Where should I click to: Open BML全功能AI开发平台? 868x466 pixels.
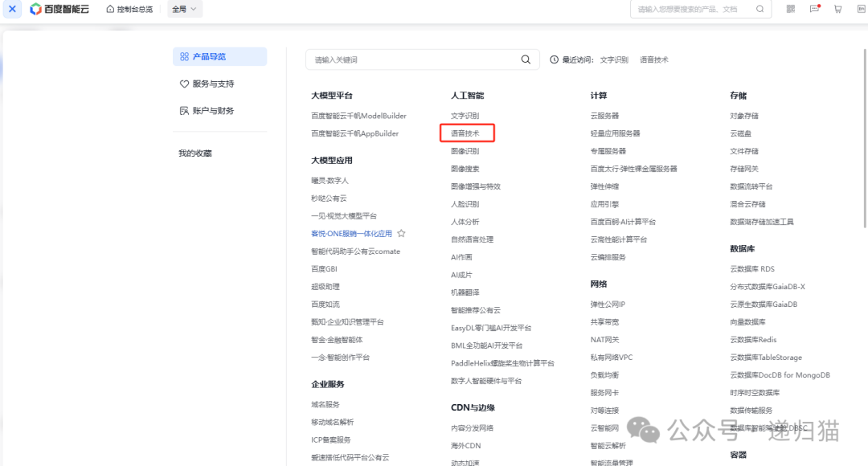[x=486, y=345]
